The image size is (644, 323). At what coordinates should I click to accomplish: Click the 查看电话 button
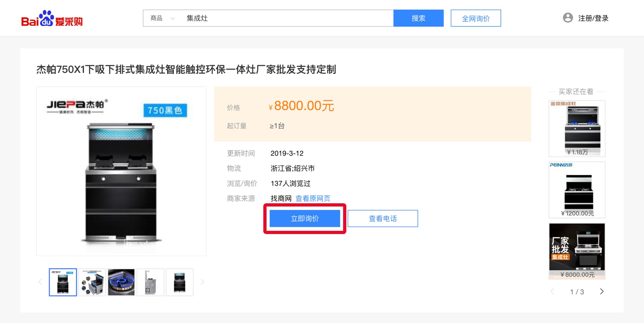point(382,218)
